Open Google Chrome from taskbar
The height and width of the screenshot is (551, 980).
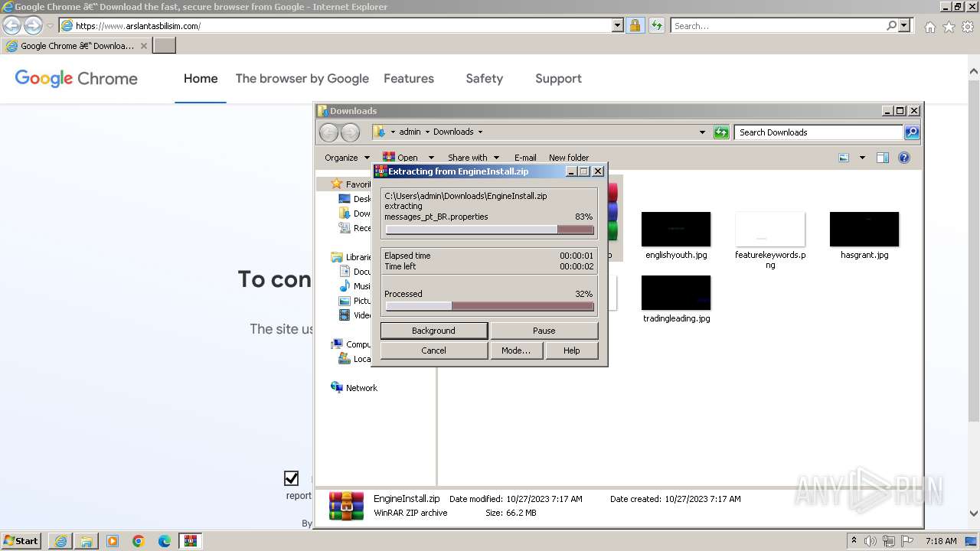pos(139,541)
